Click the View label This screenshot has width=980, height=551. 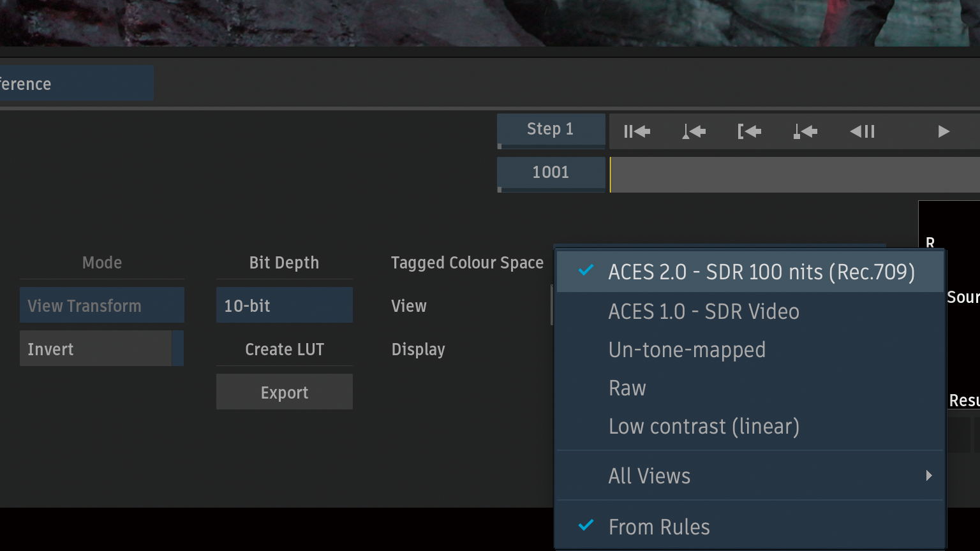pyautogui.click(x=409, y=306)
